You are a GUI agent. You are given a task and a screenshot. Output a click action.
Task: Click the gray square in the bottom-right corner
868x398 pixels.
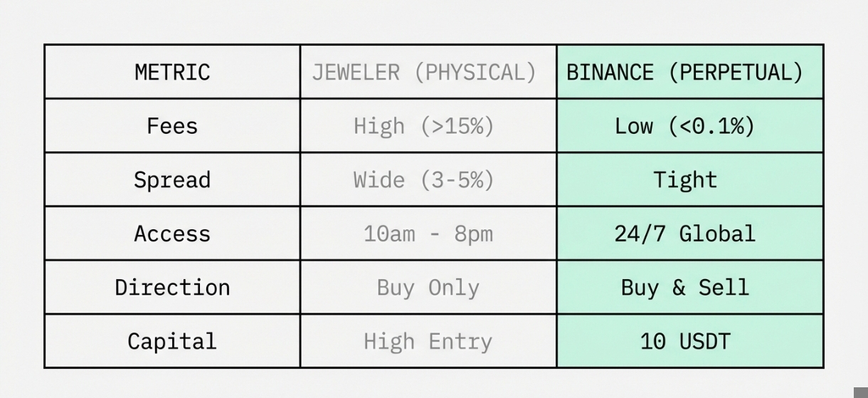[861, 392]
